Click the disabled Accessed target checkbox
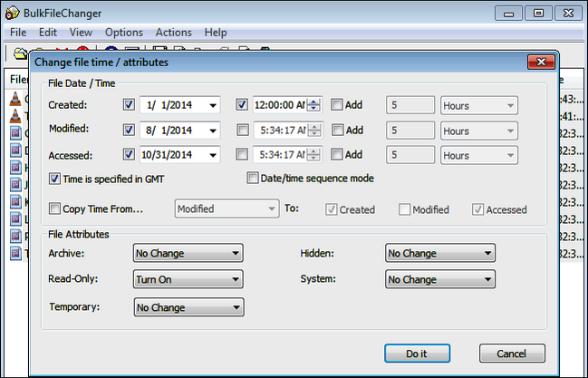The image size is (588, 378). (477, 209)
